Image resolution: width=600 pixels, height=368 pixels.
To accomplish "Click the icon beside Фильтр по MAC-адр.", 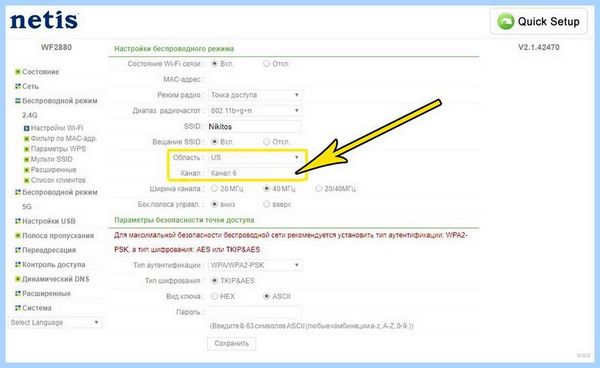I will click(26, 138).
